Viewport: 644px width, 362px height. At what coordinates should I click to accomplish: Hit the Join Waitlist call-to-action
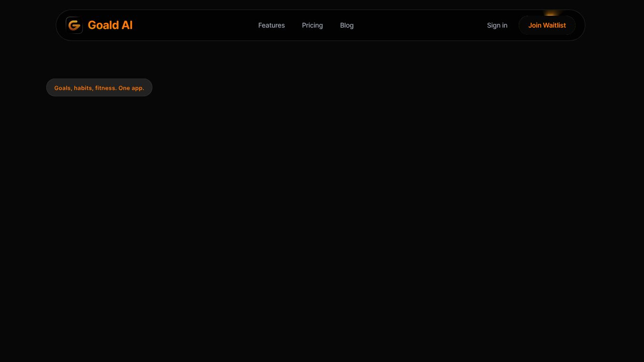pos(547,25)
